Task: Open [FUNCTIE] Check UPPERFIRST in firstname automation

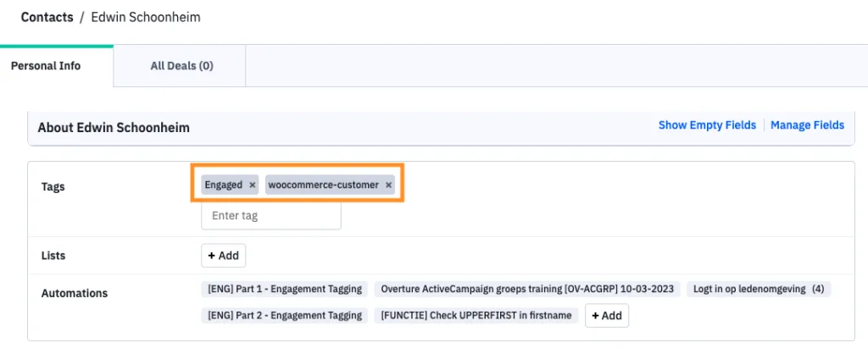Action: click(476, 315)
